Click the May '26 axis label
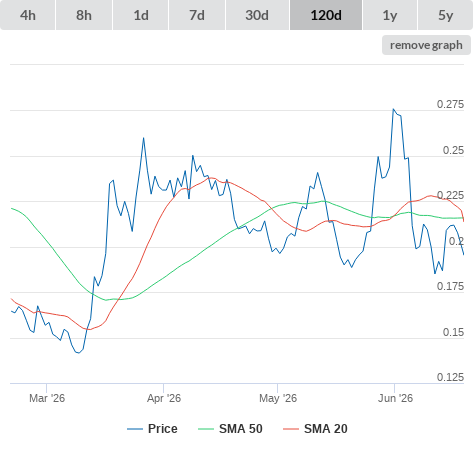The image size is (474, 455). click(278, 398)
